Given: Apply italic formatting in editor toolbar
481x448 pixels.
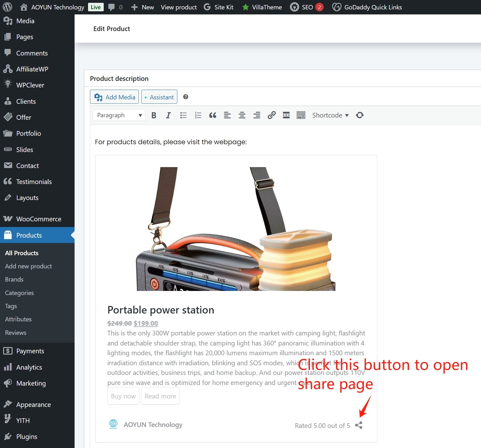Looking at the screenshot, I should 168,115.
